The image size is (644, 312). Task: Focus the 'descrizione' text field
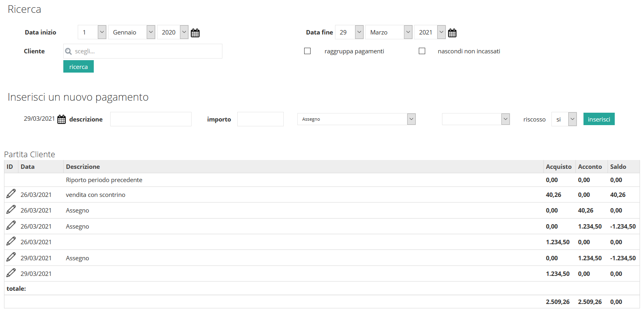151,119
